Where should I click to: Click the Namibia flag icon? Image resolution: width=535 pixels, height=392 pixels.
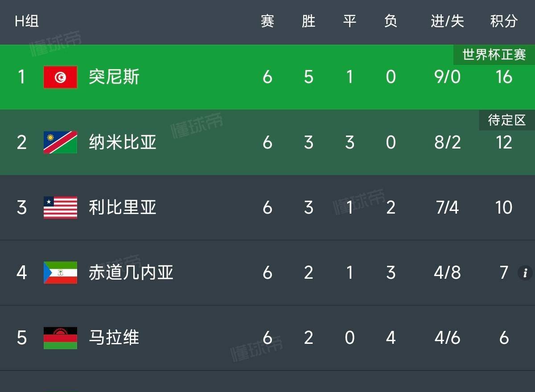click(60, 142)
